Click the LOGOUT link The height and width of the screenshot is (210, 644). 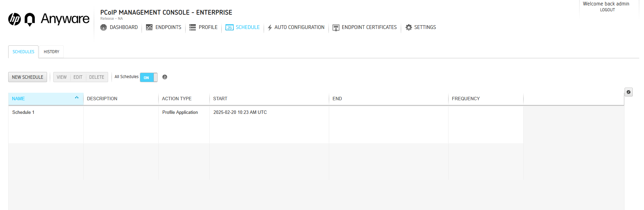608,10
